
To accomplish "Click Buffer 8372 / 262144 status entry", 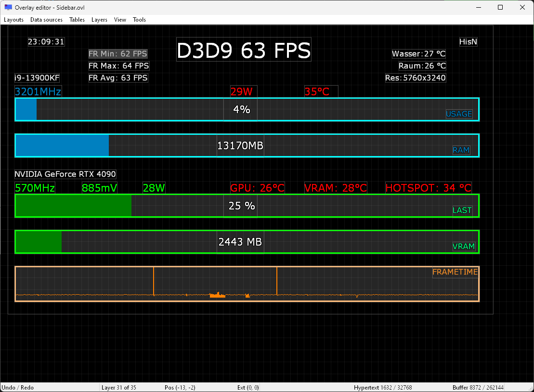I will point(478,388).
